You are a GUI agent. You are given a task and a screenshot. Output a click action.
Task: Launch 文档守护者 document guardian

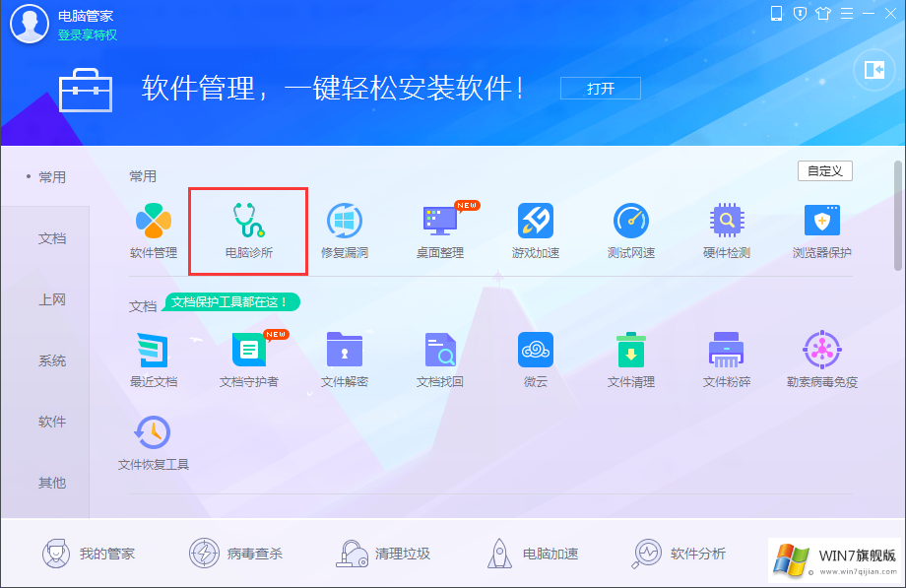249,359
